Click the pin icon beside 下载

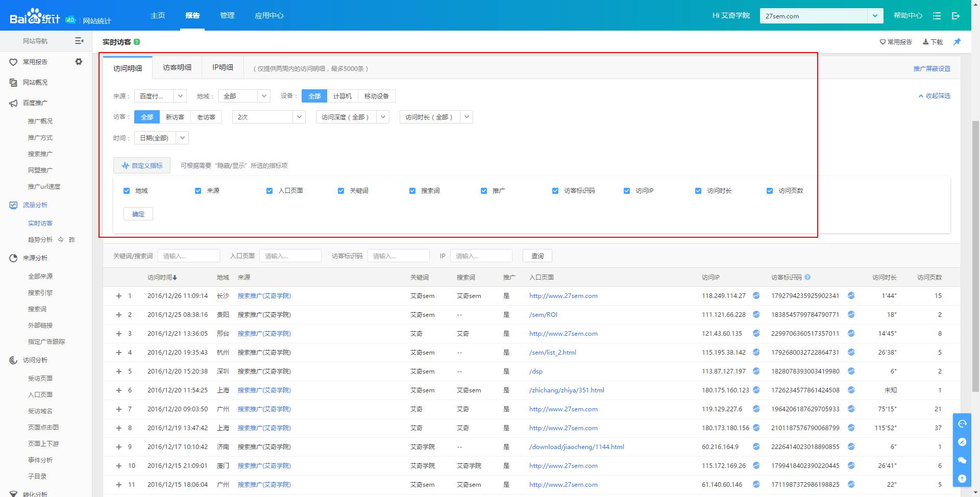point(957,42)
